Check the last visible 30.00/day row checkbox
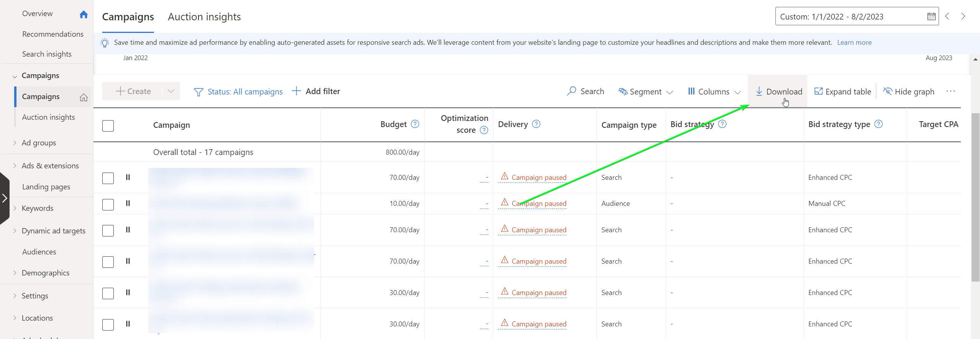This screenshot has width=980, height=339. pyautogui.click(x=108, y=325)
